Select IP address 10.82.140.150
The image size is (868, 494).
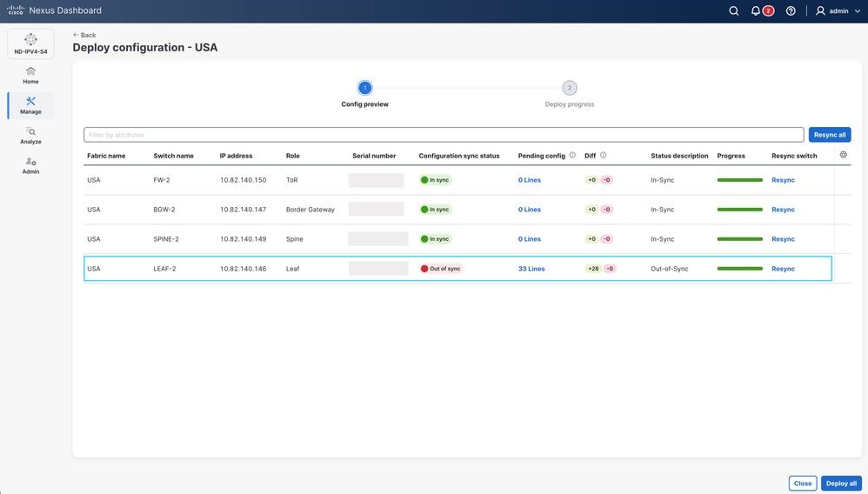243,180
